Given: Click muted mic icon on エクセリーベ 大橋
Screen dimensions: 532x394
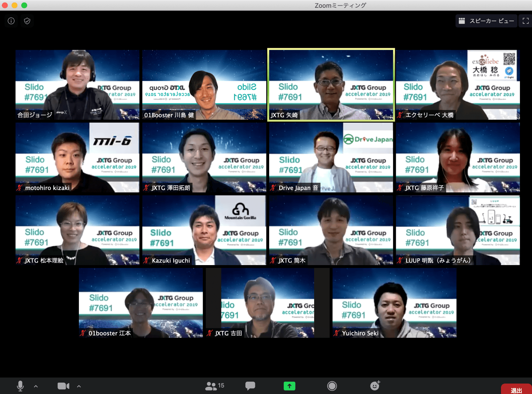Looking at the screenshot, I should point(400,115).
